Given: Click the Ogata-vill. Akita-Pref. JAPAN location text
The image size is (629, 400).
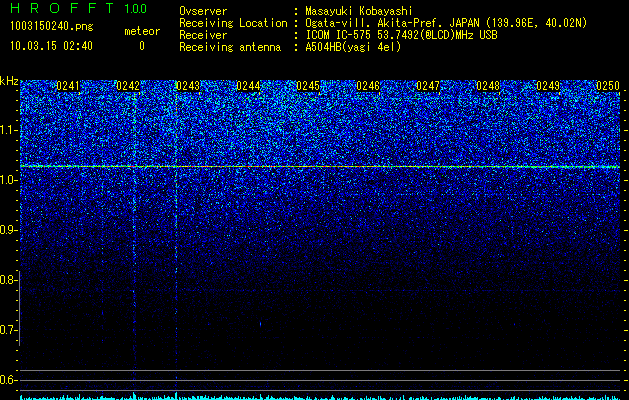Looking at the screenshot, I should click(446, 23).
